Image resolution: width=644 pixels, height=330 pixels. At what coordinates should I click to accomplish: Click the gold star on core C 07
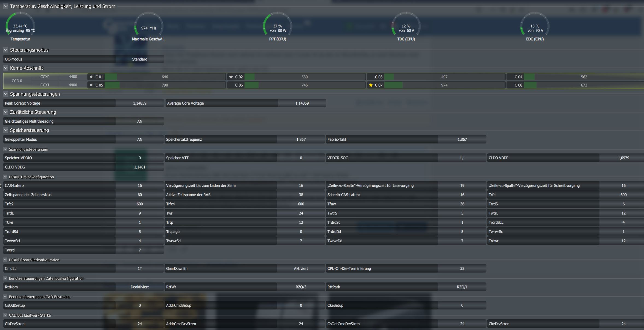pyautogui.click(x=371, y=85)
